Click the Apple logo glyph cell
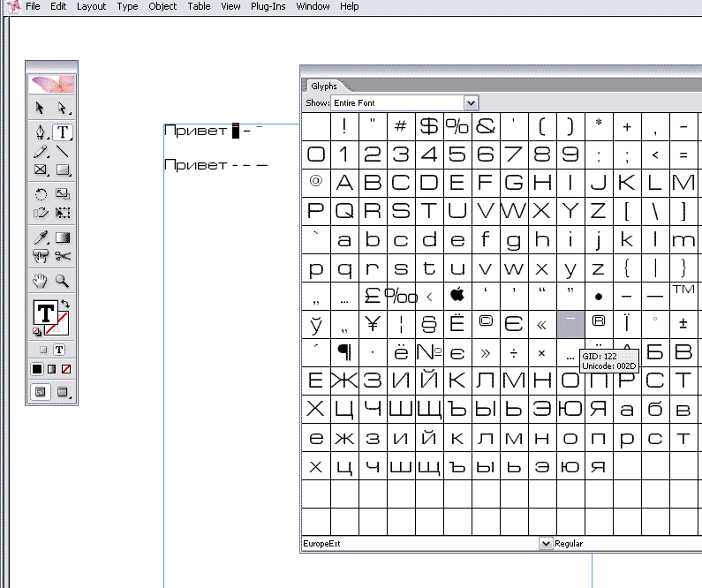Screen dimensions: 702x588 [x=457, y=296]
